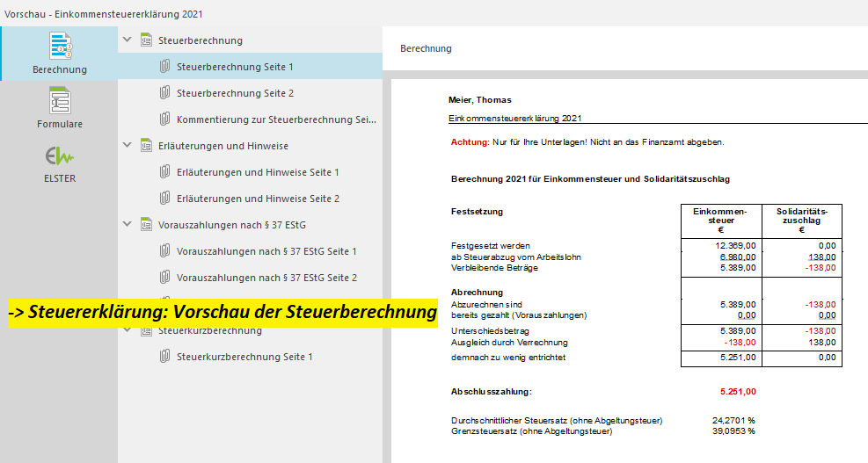Click the Abschlusszahlung amount 5.251,00
Screen dimensions: 868x463
[x=738, y=392]
